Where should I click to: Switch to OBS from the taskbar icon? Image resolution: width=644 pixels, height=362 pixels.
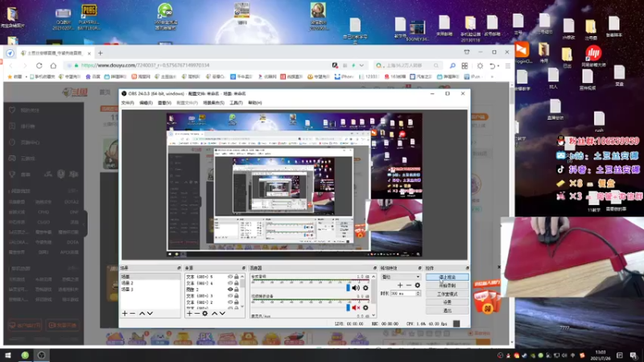(x=42, y=355)
